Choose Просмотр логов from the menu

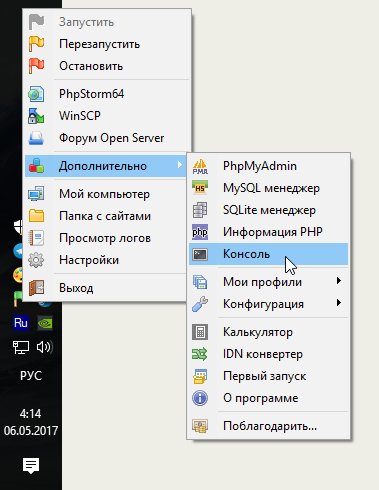(x=106, y=238)
